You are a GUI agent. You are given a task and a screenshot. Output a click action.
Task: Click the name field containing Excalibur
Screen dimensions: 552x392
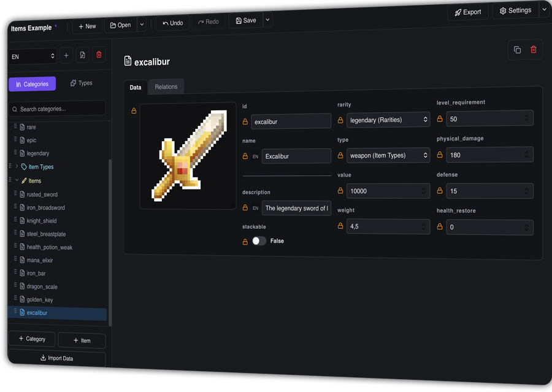click(296, 156)
